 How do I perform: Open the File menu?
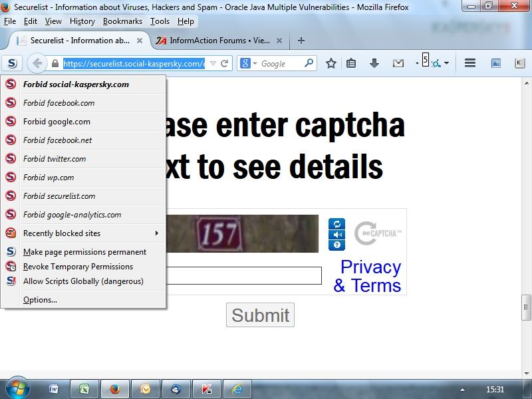pos(10,21)
